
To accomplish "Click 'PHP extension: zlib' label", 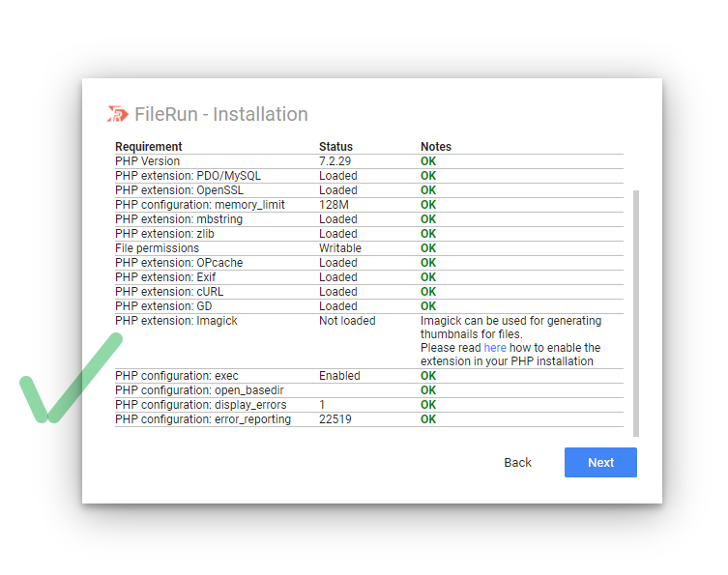I will [164, 234].
